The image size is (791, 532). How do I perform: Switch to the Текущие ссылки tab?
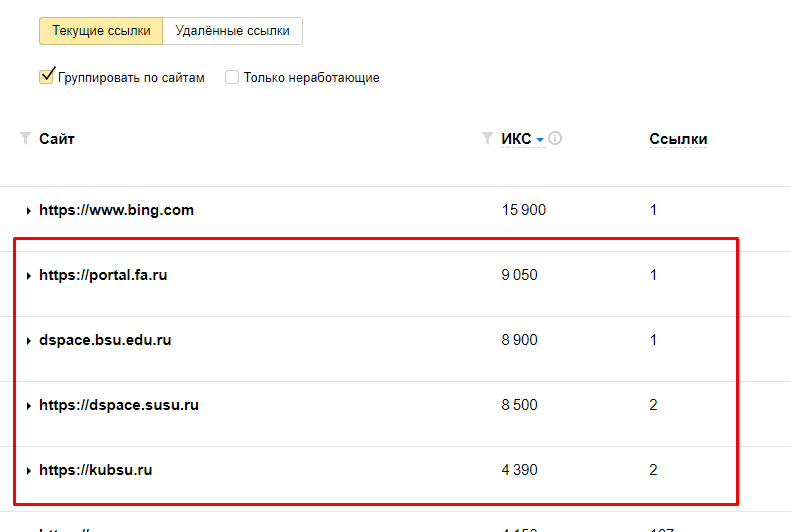[101, 31]
